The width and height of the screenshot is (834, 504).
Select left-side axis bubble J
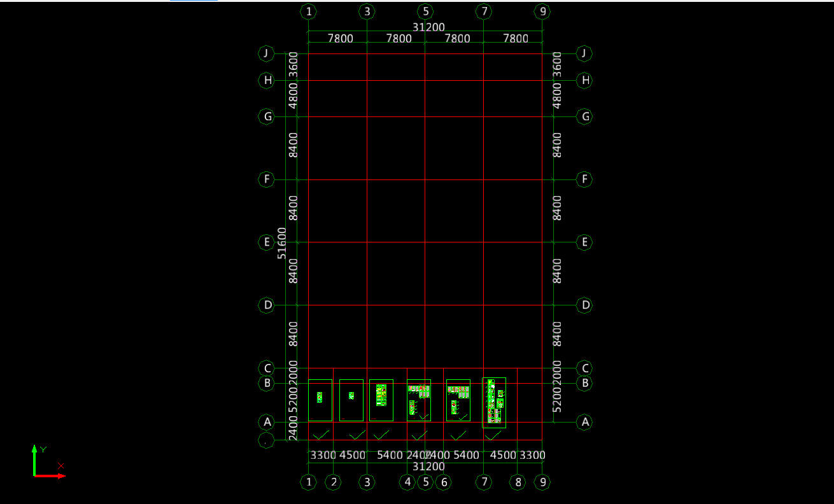266,53
